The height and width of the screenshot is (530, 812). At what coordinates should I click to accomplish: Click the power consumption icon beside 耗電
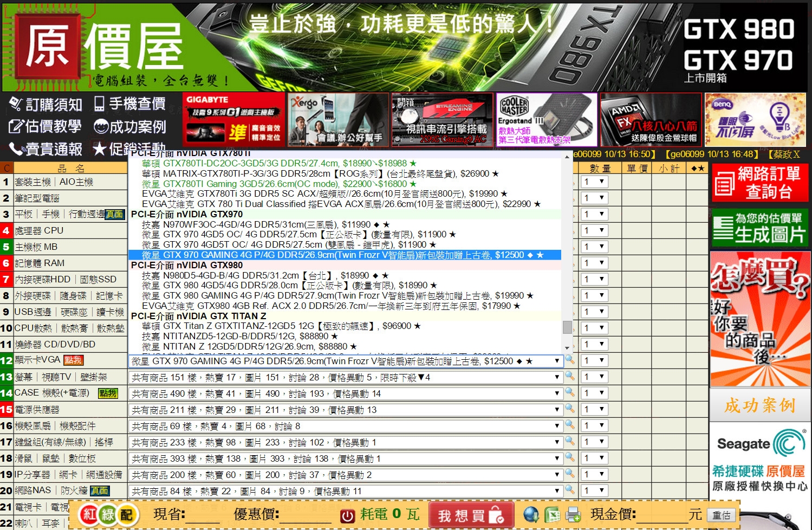click(347, 515)
